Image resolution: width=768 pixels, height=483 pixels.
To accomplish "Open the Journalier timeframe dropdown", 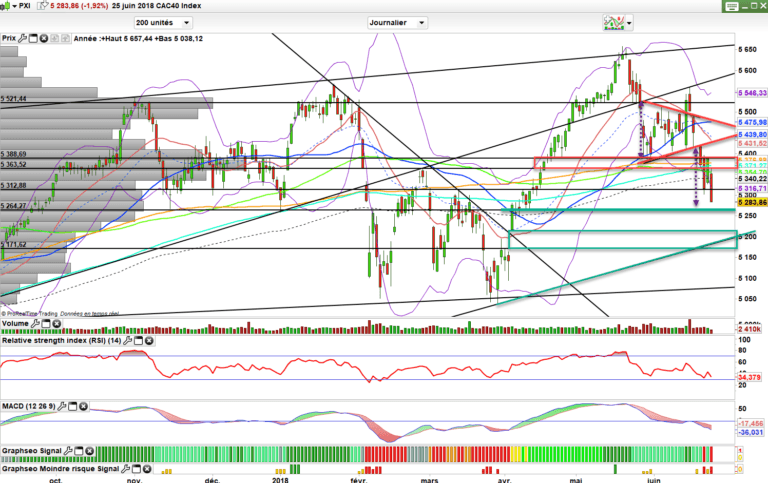I will (x=395, y=21).
